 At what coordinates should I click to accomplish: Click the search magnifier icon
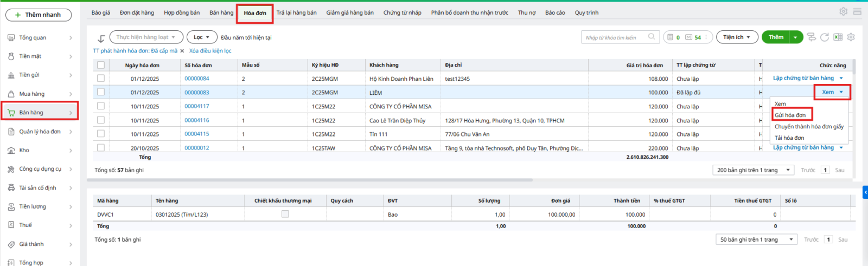652,37
